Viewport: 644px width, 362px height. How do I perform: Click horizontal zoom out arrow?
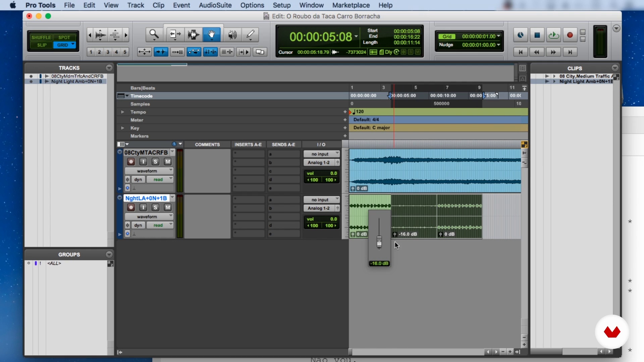click(x=90, y=35)
